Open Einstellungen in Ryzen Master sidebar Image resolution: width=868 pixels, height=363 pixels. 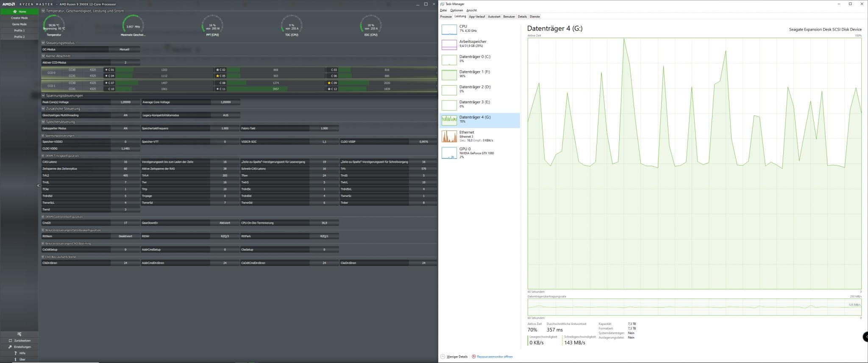coord(19,347)
